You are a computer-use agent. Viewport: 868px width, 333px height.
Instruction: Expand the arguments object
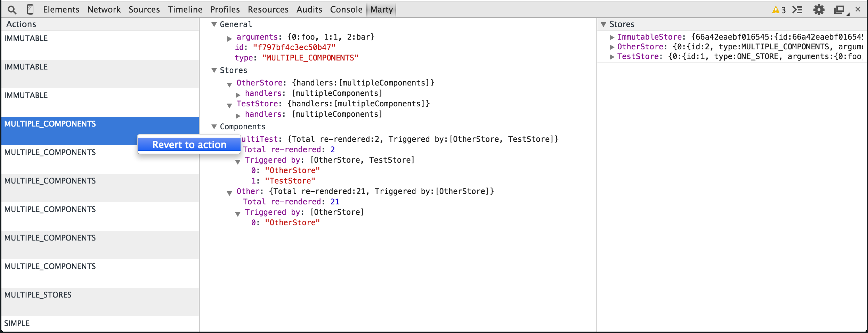[229, 39]
